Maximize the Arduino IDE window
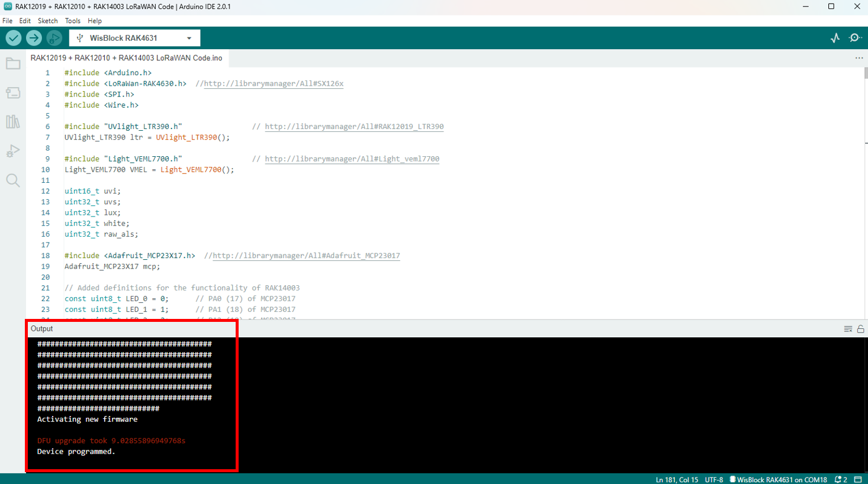Viewport: 868px width, 484px height. (831, 7)
